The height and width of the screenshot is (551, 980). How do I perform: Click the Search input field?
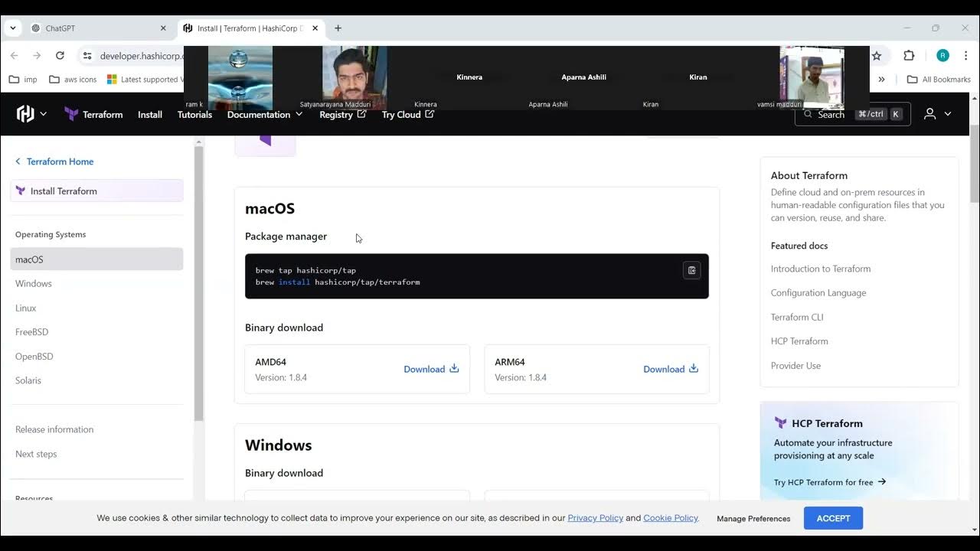click(853, 114)
